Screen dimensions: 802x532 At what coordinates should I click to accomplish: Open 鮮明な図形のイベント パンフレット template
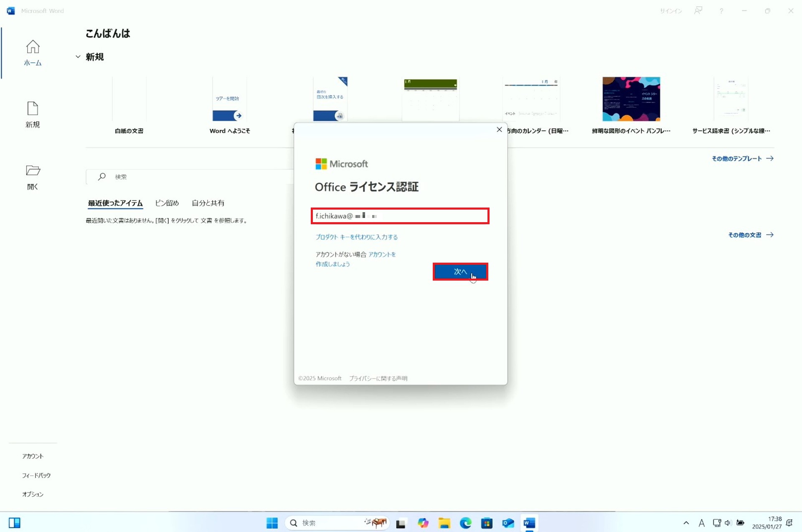click(631, 105)
